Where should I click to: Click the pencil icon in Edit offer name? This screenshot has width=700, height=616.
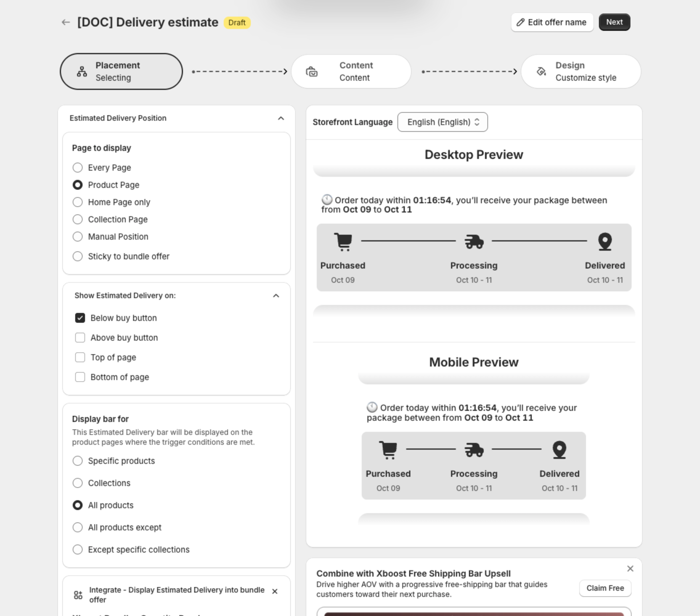pos(521,22)
